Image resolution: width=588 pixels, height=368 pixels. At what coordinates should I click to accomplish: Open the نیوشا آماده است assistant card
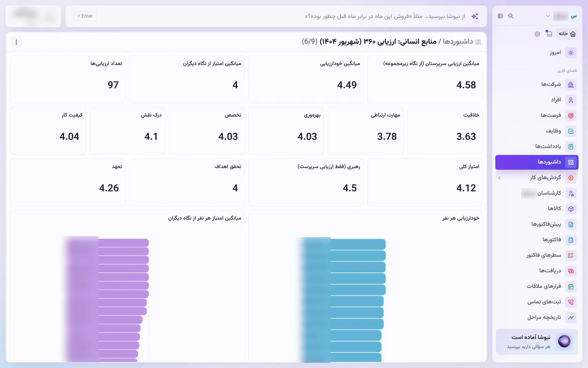[537, 342]
